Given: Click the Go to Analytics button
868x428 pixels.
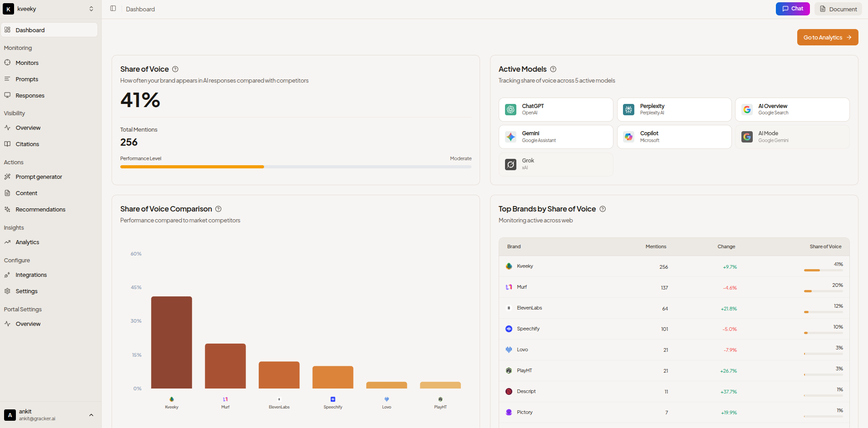Looking at the screenshot, I should [827, 38].
